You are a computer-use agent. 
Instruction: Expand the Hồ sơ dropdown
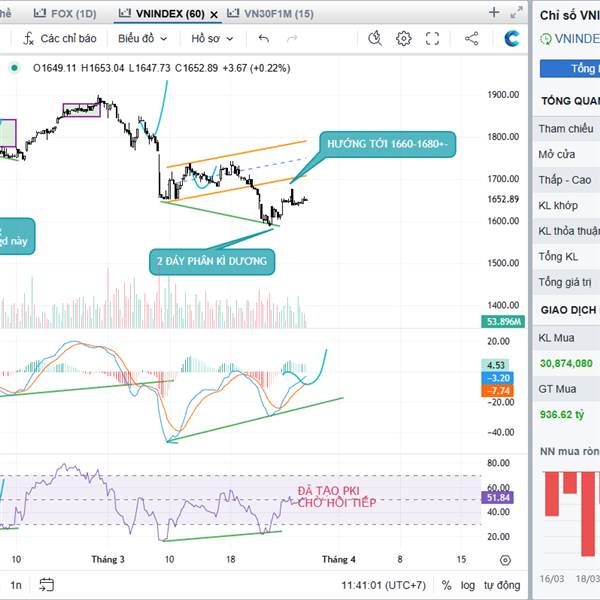pos(212,38)
